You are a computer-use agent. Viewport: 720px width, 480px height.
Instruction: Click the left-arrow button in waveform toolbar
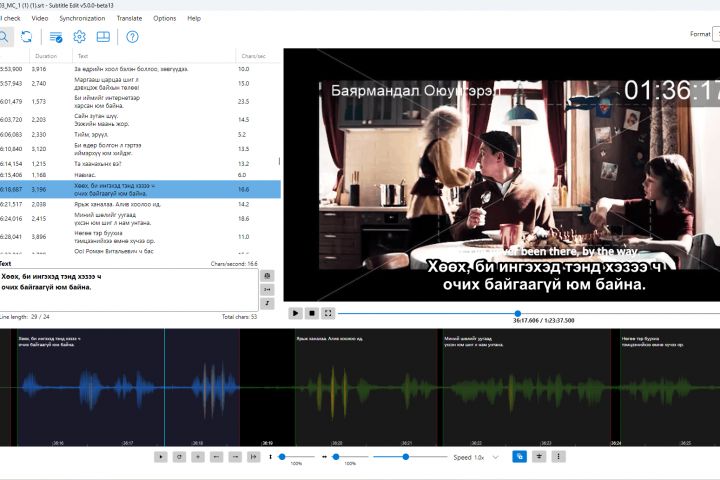pyautogui.click(x=216, y=457)
